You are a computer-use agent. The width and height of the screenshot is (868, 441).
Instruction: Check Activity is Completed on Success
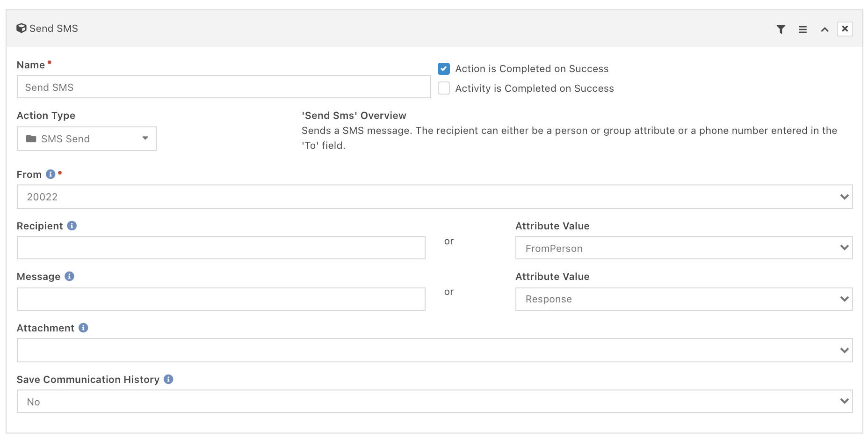444,88
